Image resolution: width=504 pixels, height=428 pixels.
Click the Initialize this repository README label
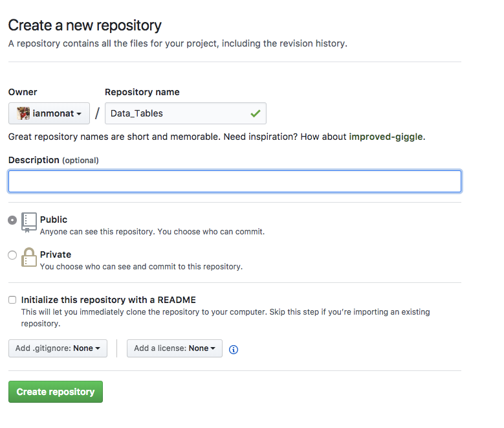coord(108,300)
